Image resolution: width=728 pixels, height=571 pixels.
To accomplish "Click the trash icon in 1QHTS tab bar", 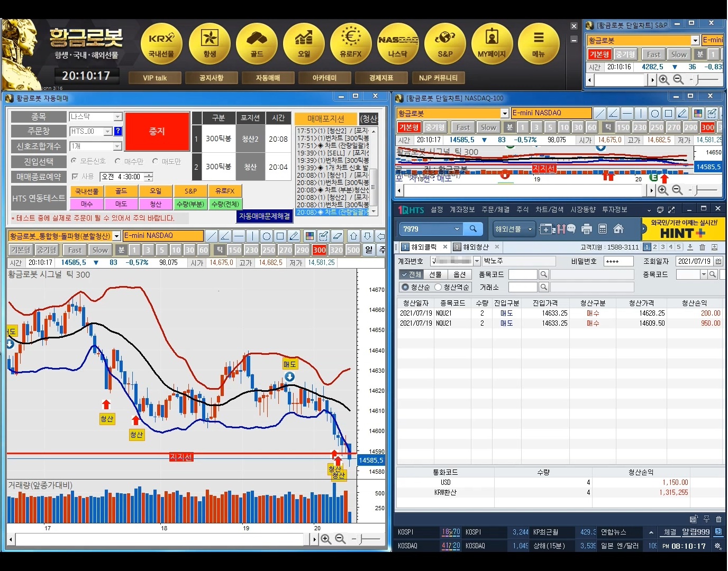I will coord(703,247).
